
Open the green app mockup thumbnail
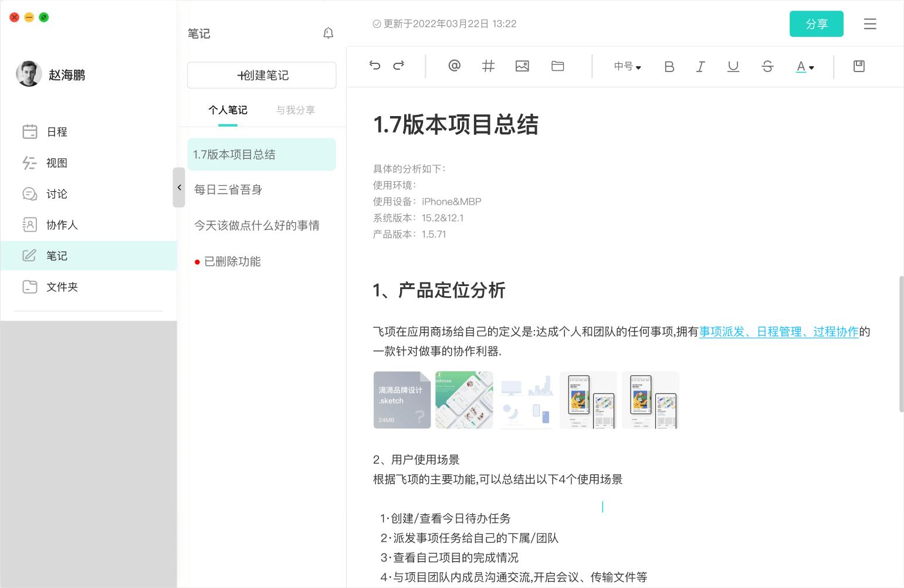(x=464, y=400)
